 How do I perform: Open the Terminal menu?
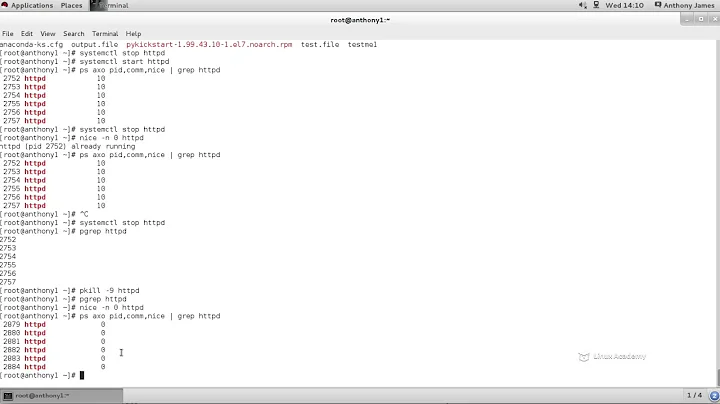coord(105,34)
